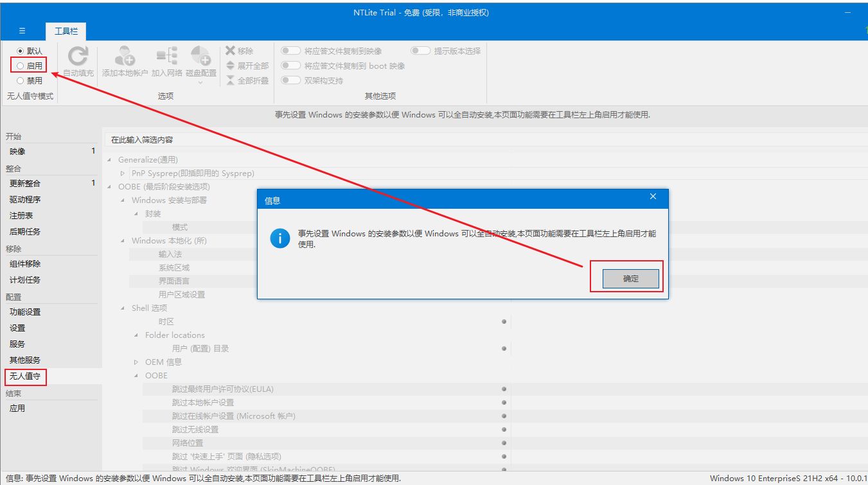Expand the PnP Sysprep tree node
The height and width of the screenshot is (485, 868).
(x=123, y=173)
